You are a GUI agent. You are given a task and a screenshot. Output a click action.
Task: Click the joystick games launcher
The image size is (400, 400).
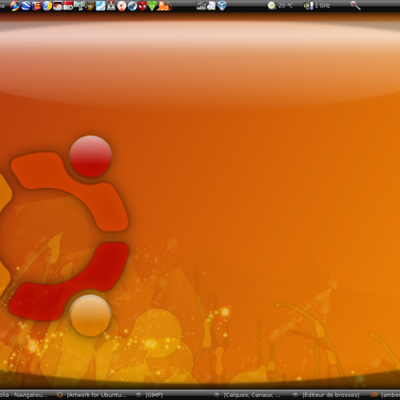[x=111, y=6]
